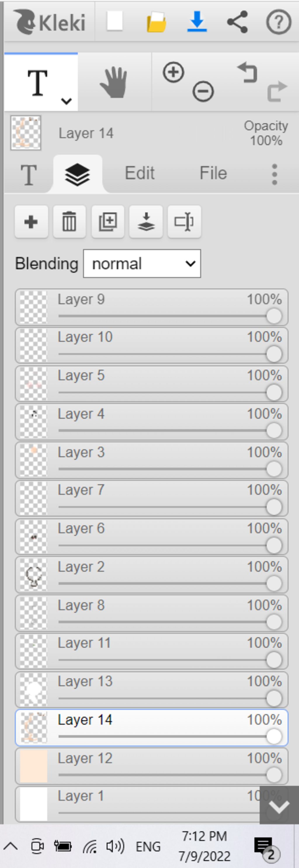Delete layer using trash can button
This screenshot has height=868, width=299.
(x=69, y=222)
